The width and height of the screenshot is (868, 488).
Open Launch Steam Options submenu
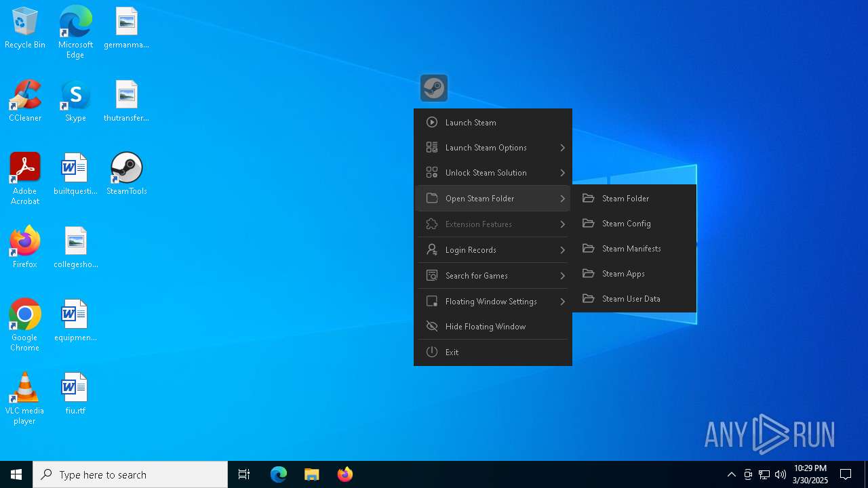[x=493, y=148]
